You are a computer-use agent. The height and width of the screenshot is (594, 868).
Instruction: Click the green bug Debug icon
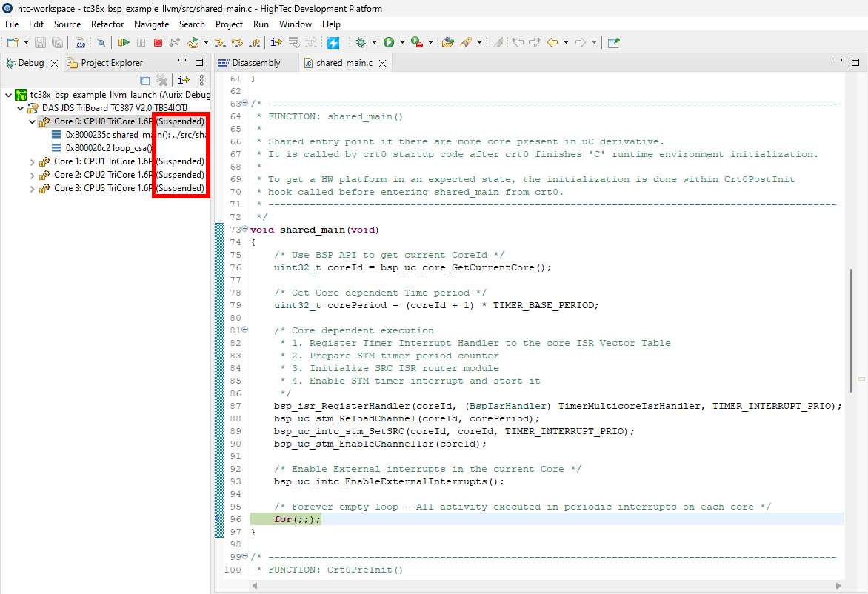click(x=361, y=43)
